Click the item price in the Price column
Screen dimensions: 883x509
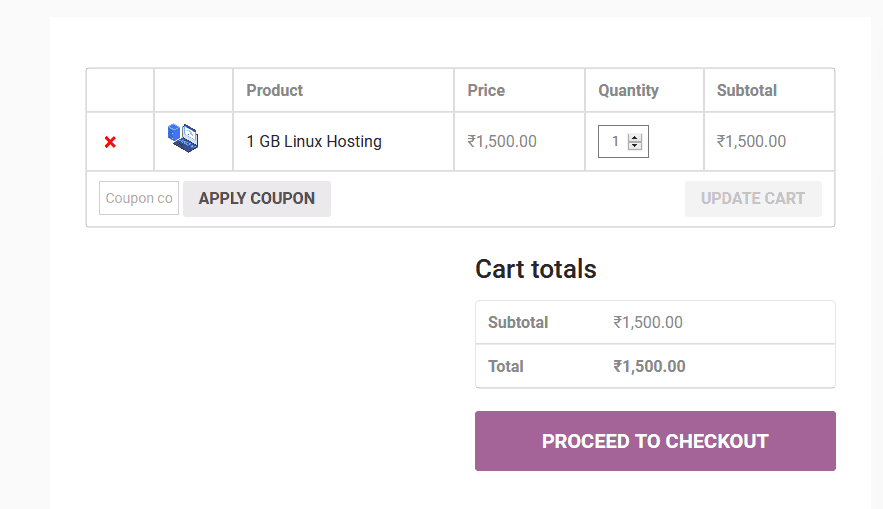[x=502, y=142]
